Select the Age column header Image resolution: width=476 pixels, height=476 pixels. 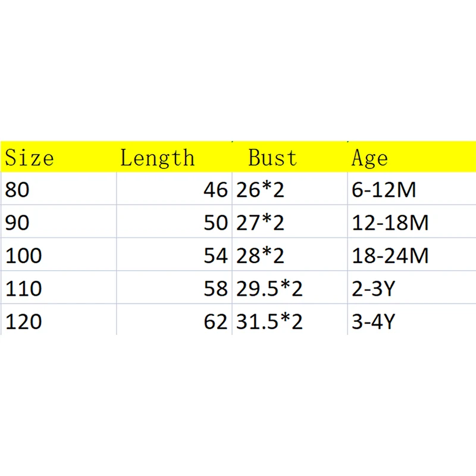tap(369, 158)
